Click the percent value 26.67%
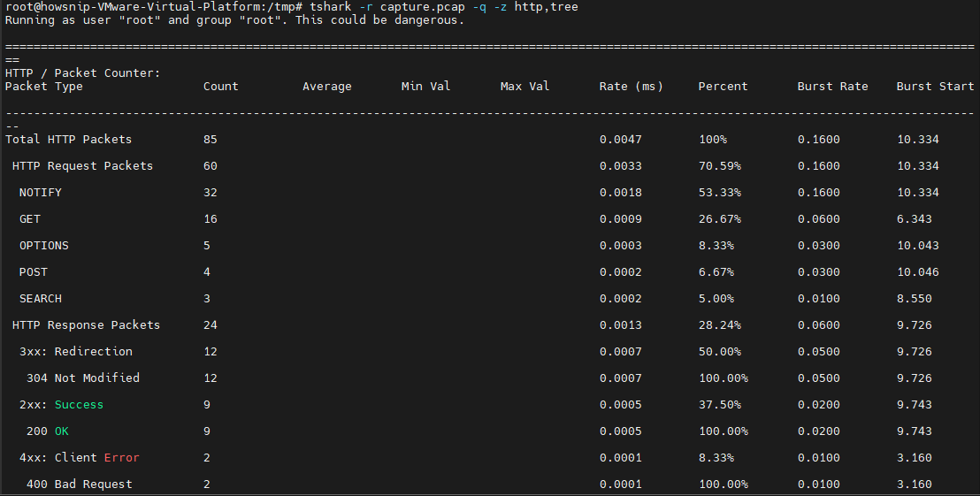The height and width of the screenshot is (496, 980). (x=720, y=218)
